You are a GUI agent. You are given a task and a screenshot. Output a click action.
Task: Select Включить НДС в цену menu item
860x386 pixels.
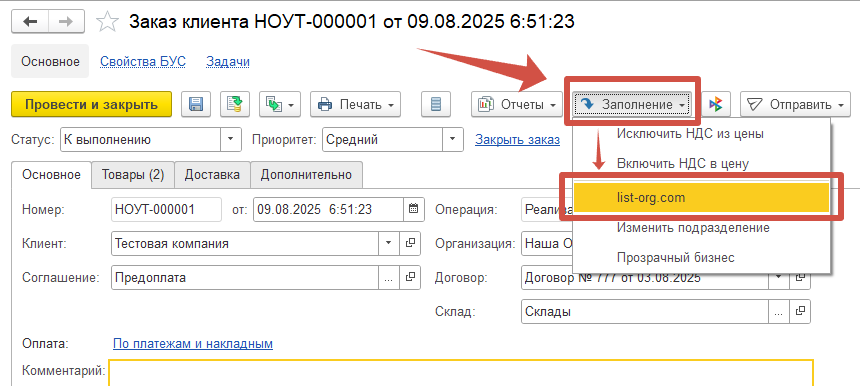click(701, 163)
